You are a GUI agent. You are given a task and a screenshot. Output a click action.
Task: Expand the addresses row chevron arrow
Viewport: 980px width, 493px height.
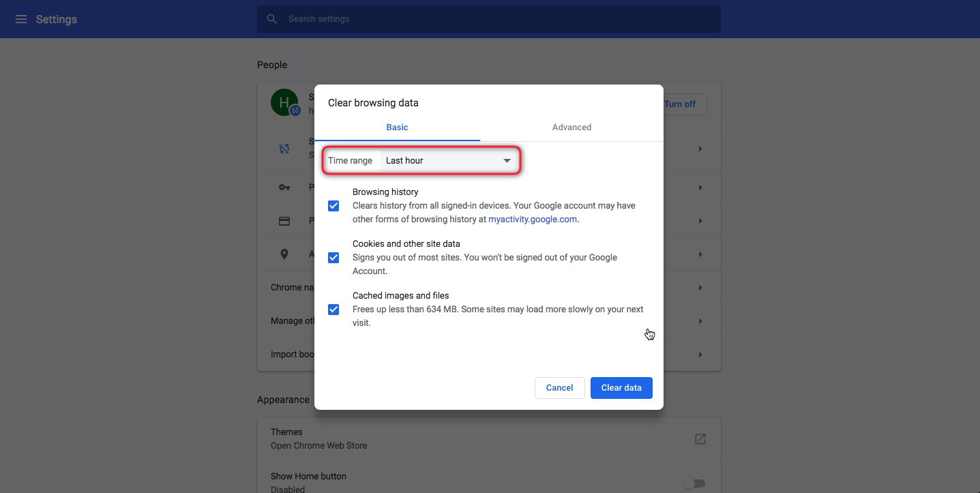point(700,254)
